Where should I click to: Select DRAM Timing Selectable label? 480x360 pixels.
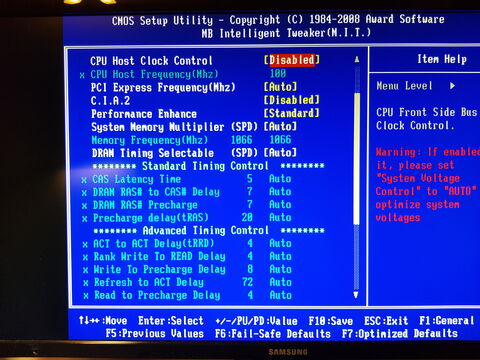153,153
